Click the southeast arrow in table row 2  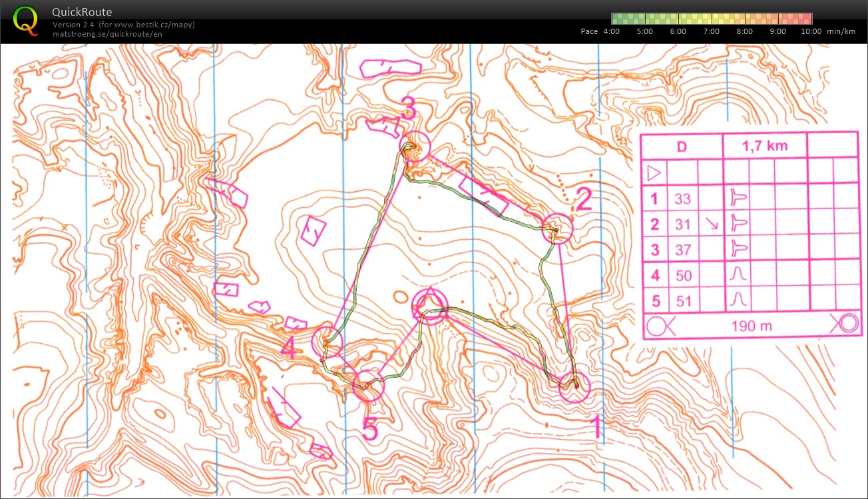pos(712,225)
